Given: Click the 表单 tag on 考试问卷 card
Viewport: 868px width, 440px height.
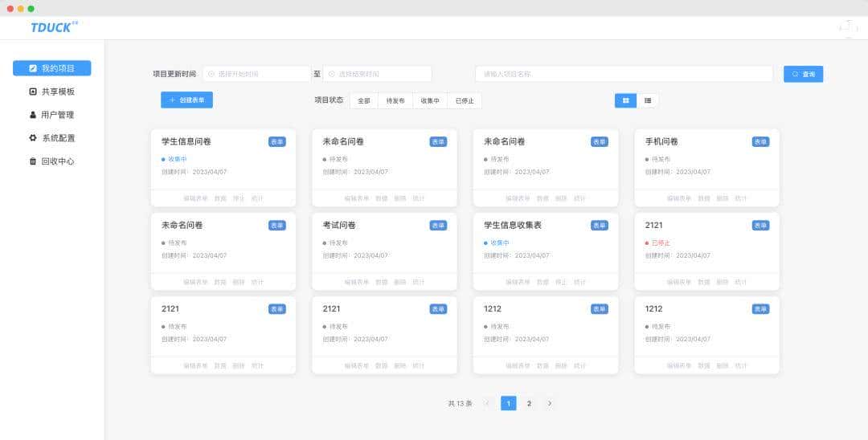Looking at the screenshot, I should 439,226.
